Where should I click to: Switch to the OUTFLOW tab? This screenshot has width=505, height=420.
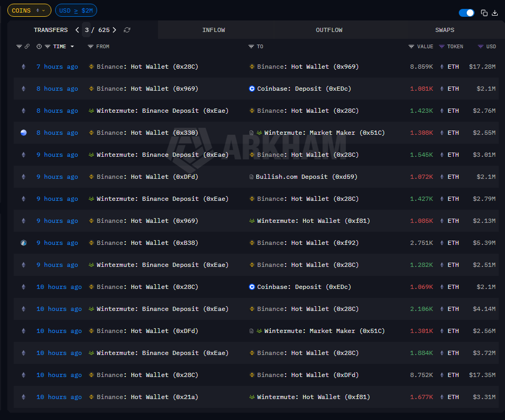[x=329, y=30]
